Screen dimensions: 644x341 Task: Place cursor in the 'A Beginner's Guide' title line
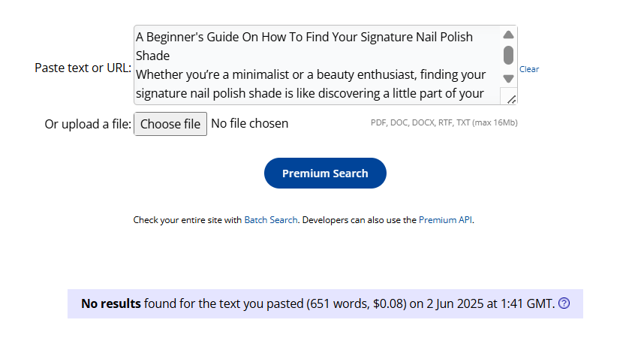click(x=304, y=37)
